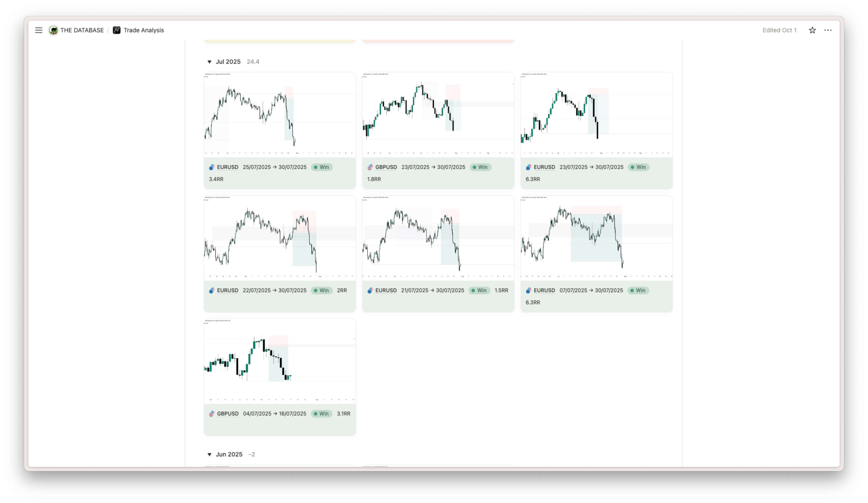Open the sidebar hamburger menu

39,30
